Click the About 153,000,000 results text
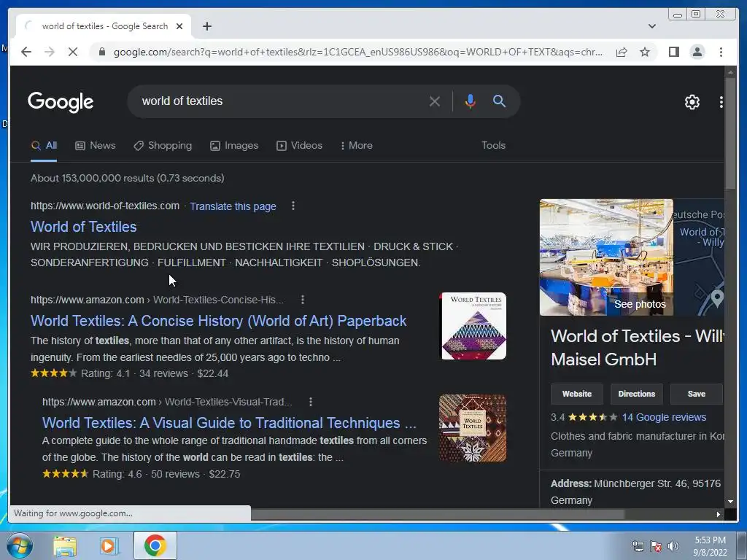This screenshot has height=560, width=747. [127, 178]
